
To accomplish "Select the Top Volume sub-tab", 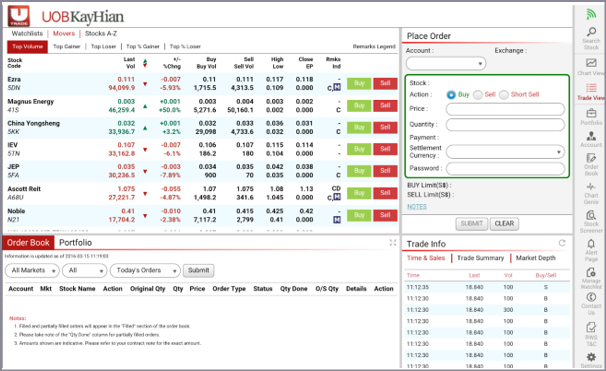I will click(27, 47).
